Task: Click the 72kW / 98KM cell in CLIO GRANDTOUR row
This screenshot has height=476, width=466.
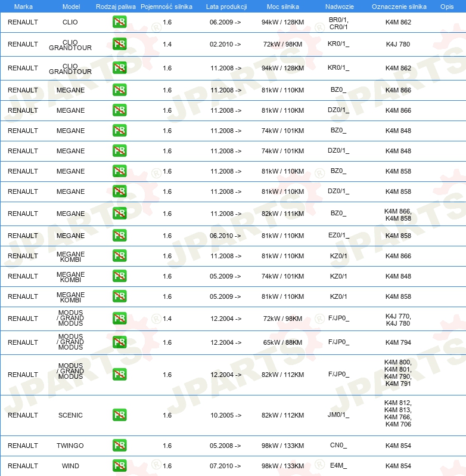Action: [x=283, y=44]
